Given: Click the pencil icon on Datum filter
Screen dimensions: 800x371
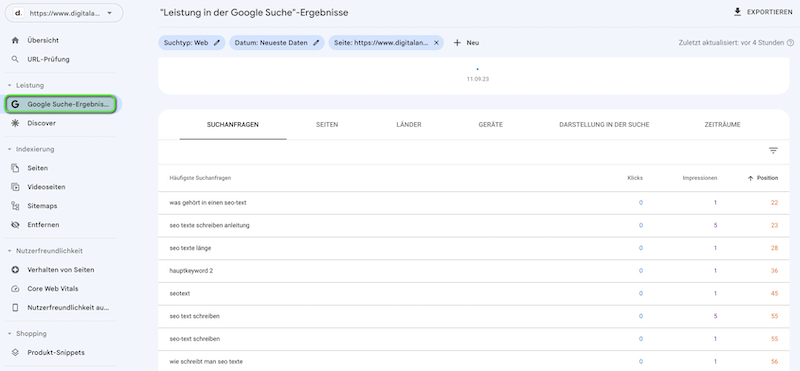Looking at the screenshot, I should click(x=316, y=43).
